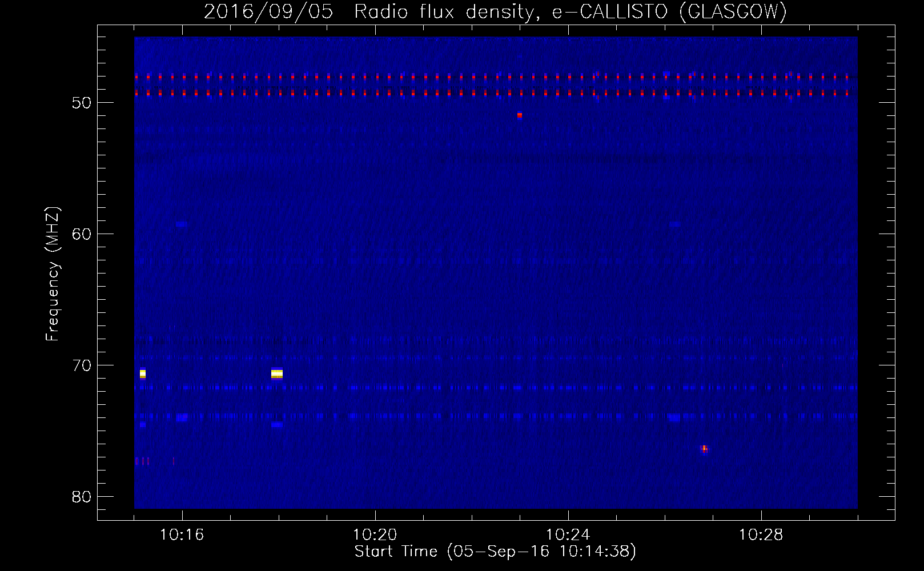
Task: Click the 'Frequency (MHZ)' axis label
Action: click(52, 274)
